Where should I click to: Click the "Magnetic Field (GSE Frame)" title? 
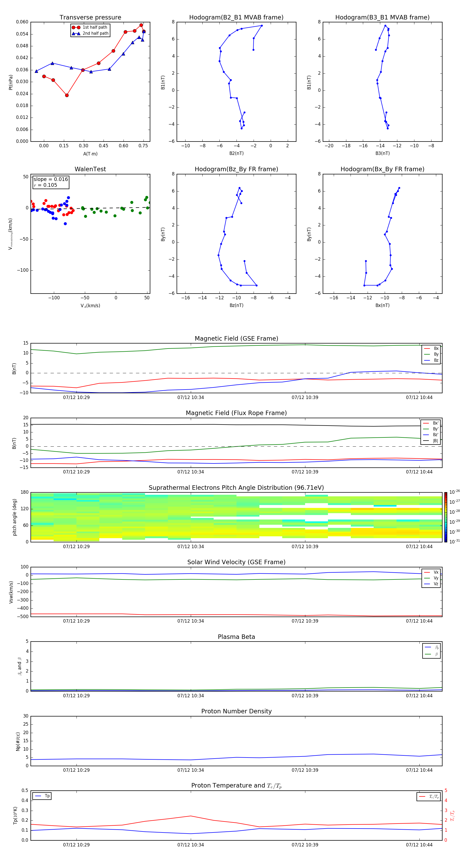tap(236, 339)
